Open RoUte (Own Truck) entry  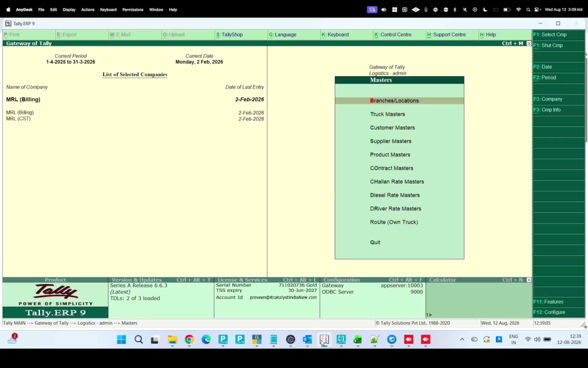394,222
